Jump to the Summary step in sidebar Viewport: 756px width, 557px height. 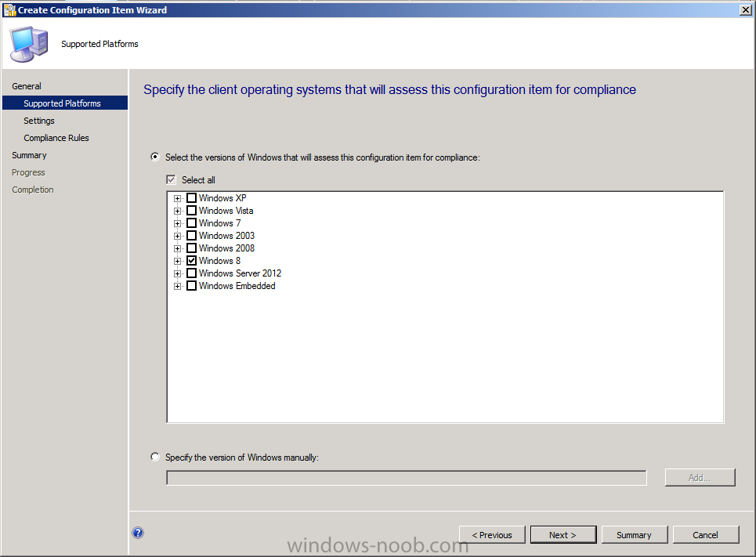30,155
